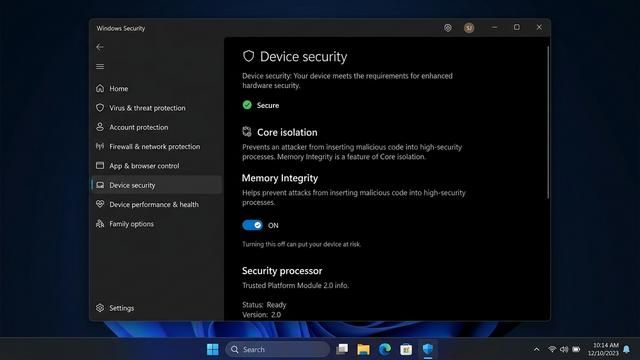Open the hamburger navigation menu
Viewport: 640px width, 360px height.
[100, 67]
